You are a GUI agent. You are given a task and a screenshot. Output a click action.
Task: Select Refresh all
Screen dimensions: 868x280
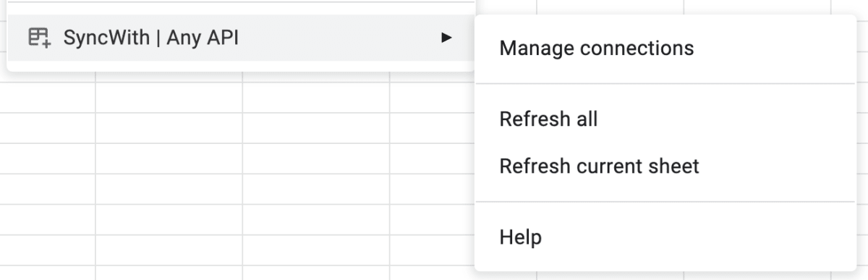tap(548, 119)
